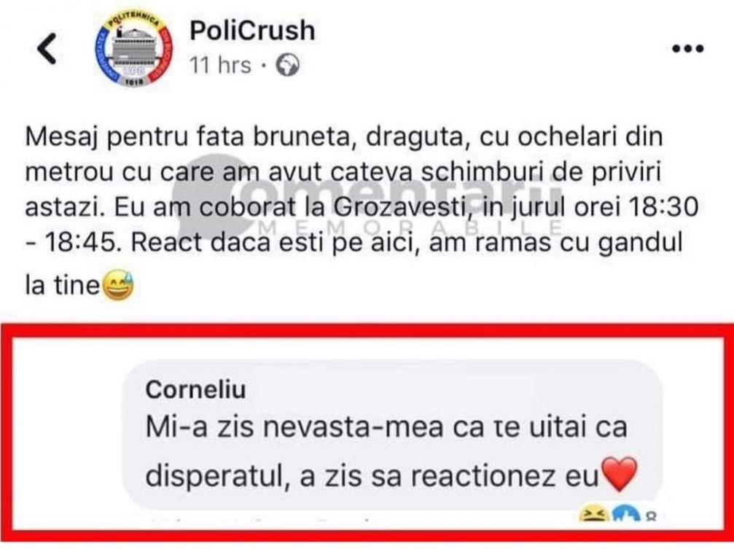Open the three-dots post options menu
The width and height of the screenshot is (734, 560).
point(687,48)
